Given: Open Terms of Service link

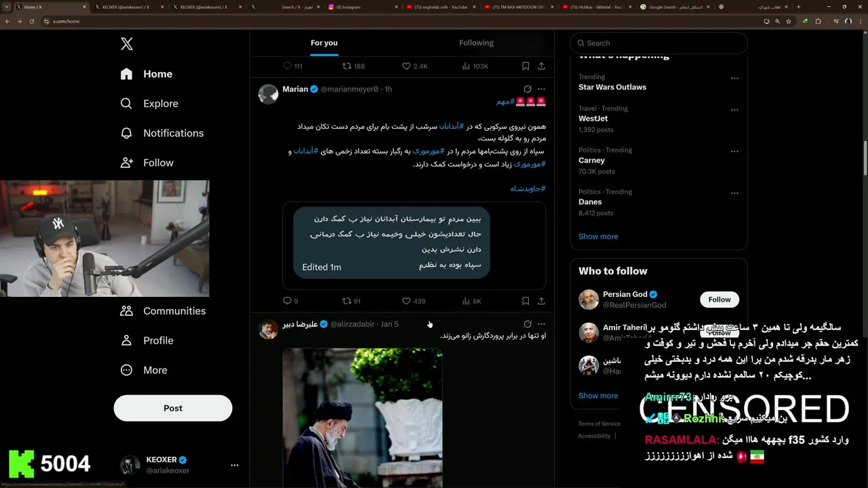Looking at the screenshot, I should coord(599,424).
